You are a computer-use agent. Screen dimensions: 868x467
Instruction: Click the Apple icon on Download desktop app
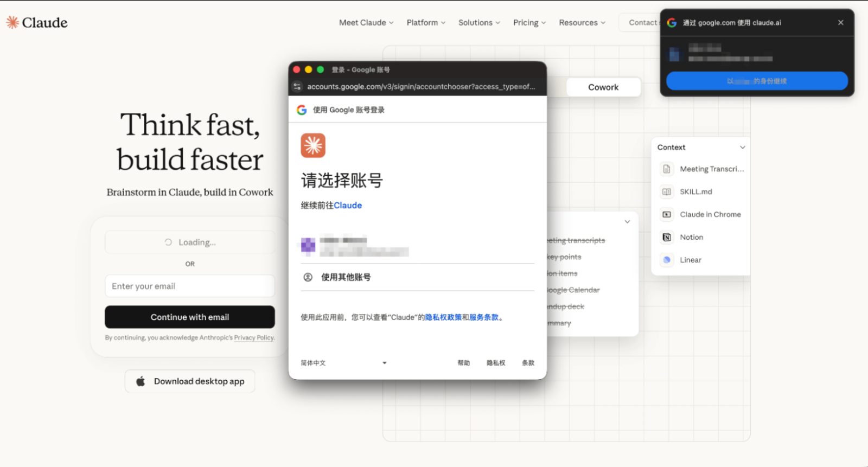tap(141, 381)
